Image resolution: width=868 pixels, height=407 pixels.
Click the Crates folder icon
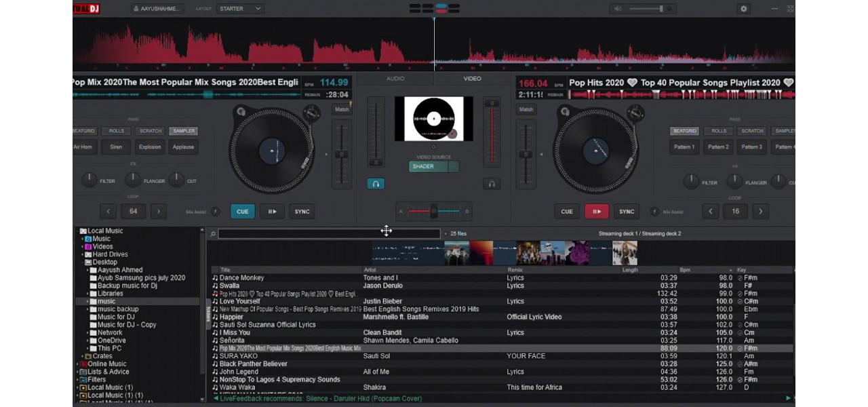coord(88,356)
